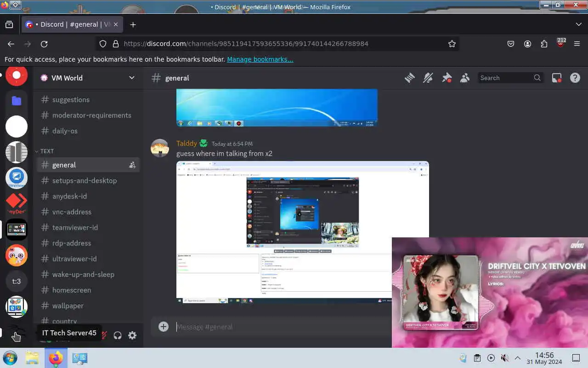
Task: Open the Windows Start button
Action: [10, 358]
